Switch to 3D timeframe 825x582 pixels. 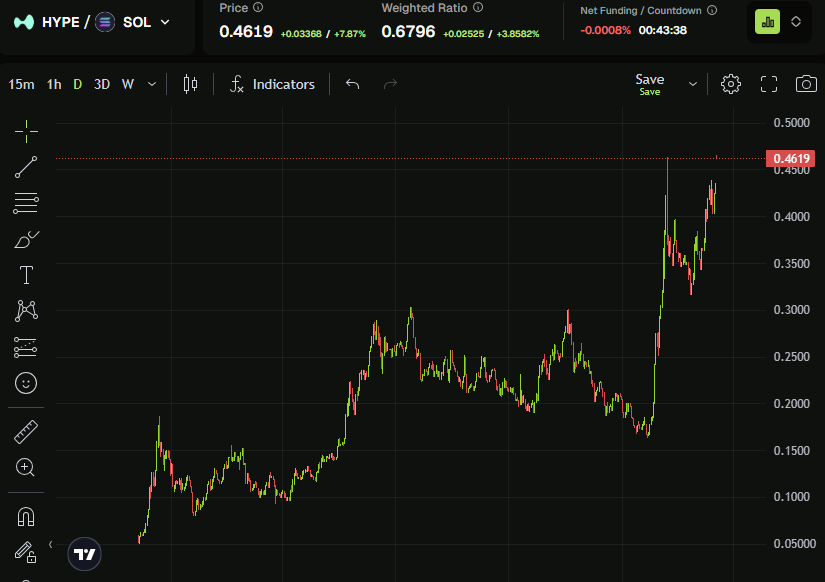point(102,84)
